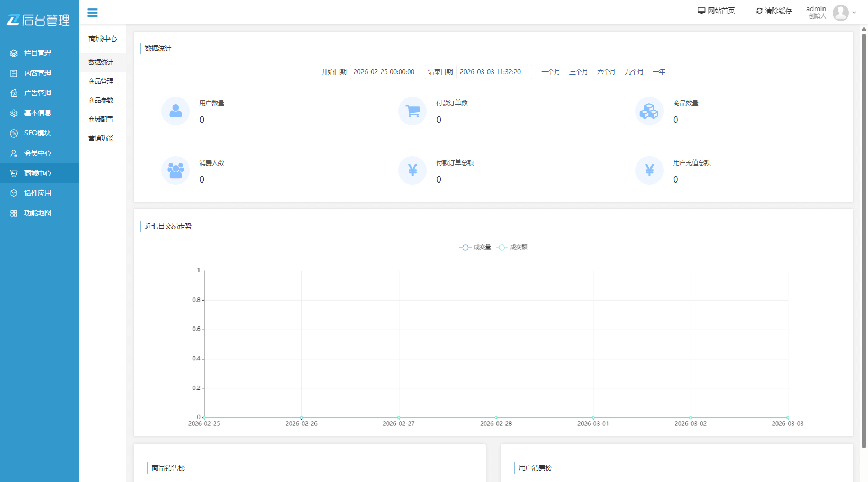Image resolution: width=868 pixels, height=482 pixels.
Task: Select the 内容管理 document icon
Action: click(x=13, y=73)
